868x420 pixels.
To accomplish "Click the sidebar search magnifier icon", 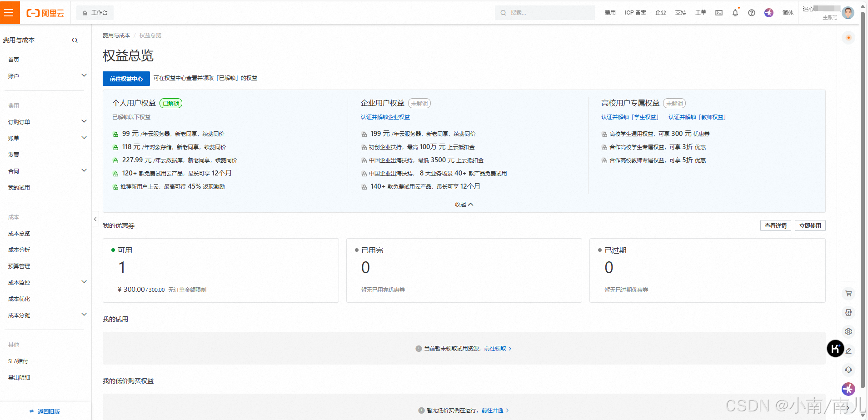I will [75, 40].
